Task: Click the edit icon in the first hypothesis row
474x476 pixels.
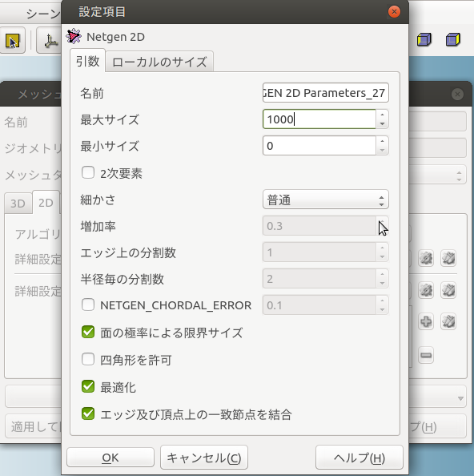Action: click(x=448, y=258)
